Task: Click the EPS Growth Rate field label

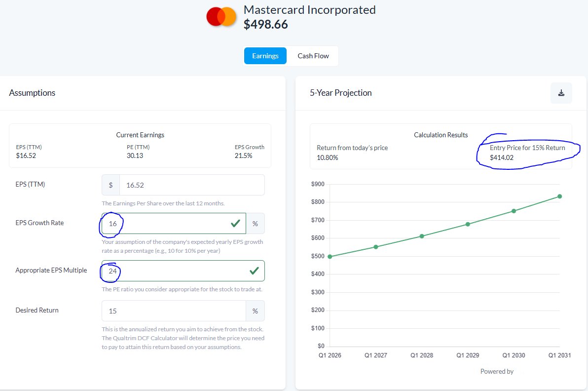Action: pos(40,223)
